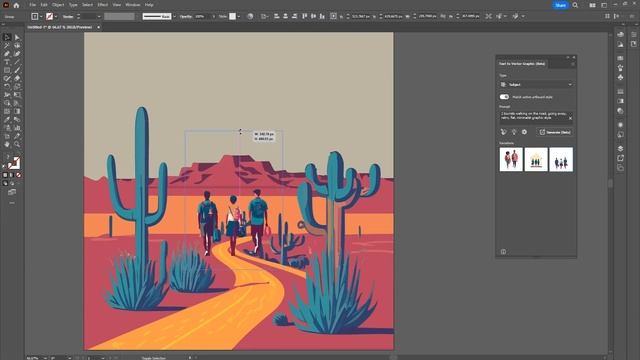This screenshot has height=360, width=640.
Task: Choose the Magic Wand tool
Action: pos(7,45)
